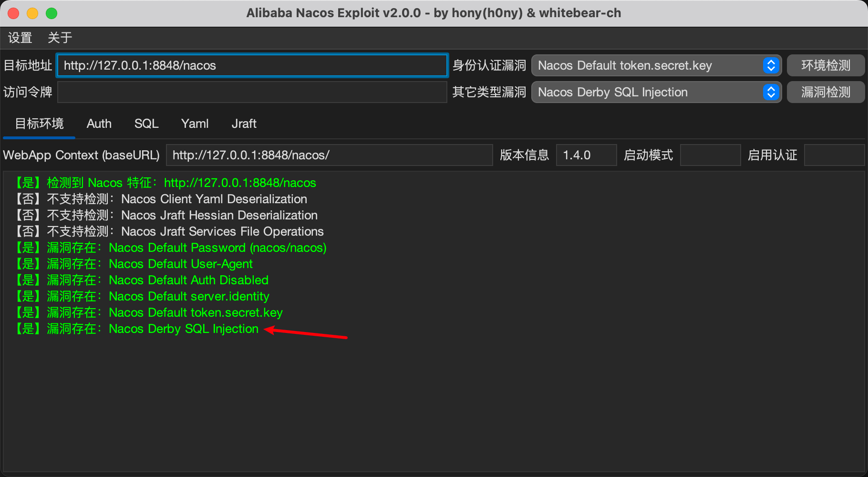Click the stepper arrows on Derby SQL Injection combo

771,92
